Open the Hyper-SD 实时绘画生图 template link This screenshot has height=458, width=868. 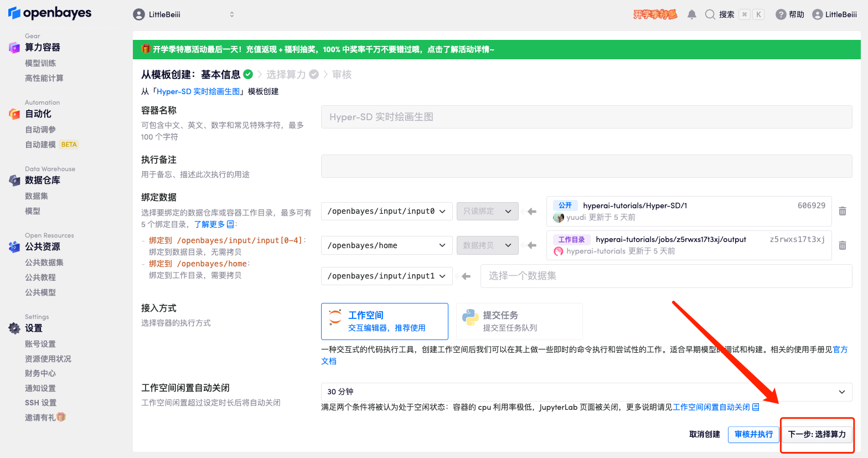click(x=198, y=91)
